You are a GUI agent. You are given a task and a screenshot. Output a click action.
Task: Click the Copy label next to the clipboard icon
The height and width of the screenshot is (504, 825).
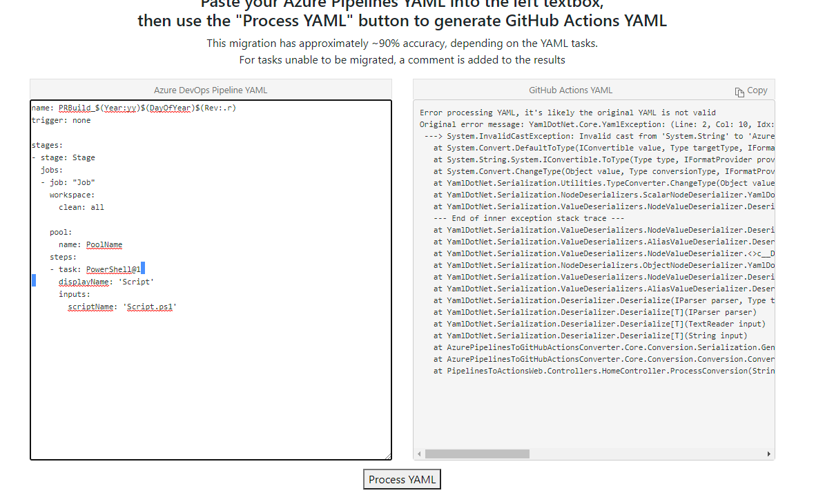757,90
